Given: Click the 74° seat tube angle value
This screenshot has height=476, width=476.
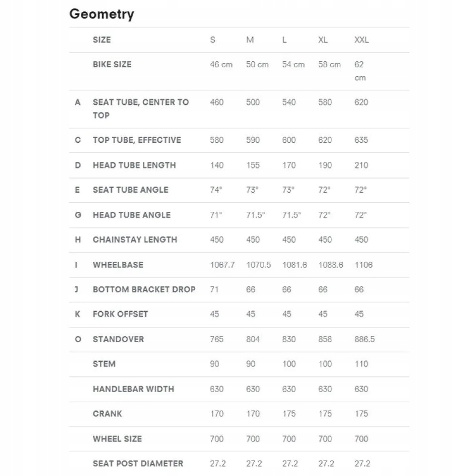Looking at the screenshot, I should 216,190.
